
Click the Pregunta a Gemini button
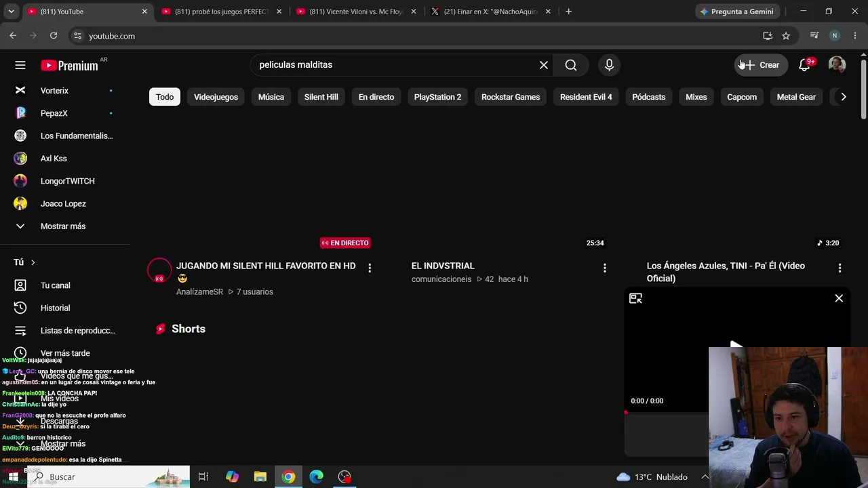click(736, 12)
